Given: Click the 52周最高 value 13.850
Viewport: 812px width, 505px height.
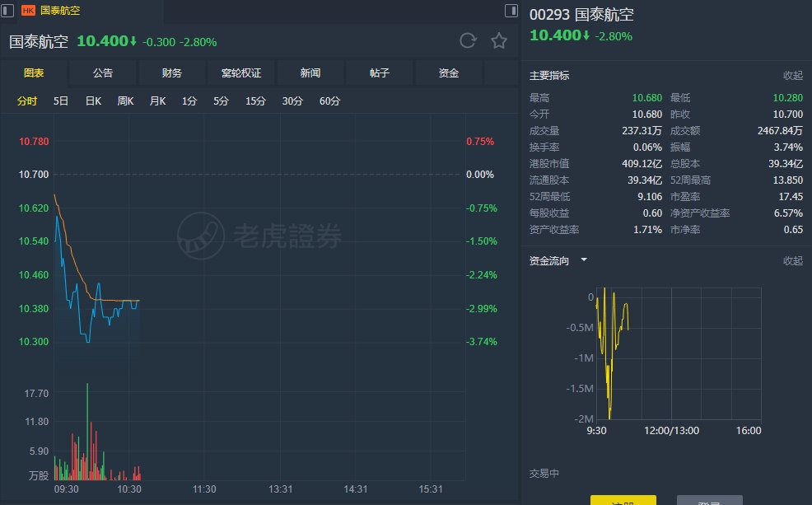Looking at the screenshot, I should click(787, 180).
